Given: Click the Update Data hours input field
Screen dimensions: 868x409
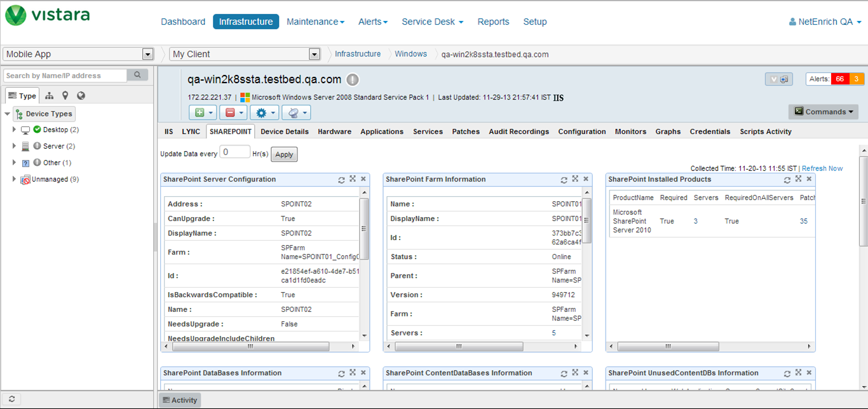Looking at the screenshot, I should click(x=234, y=152).
